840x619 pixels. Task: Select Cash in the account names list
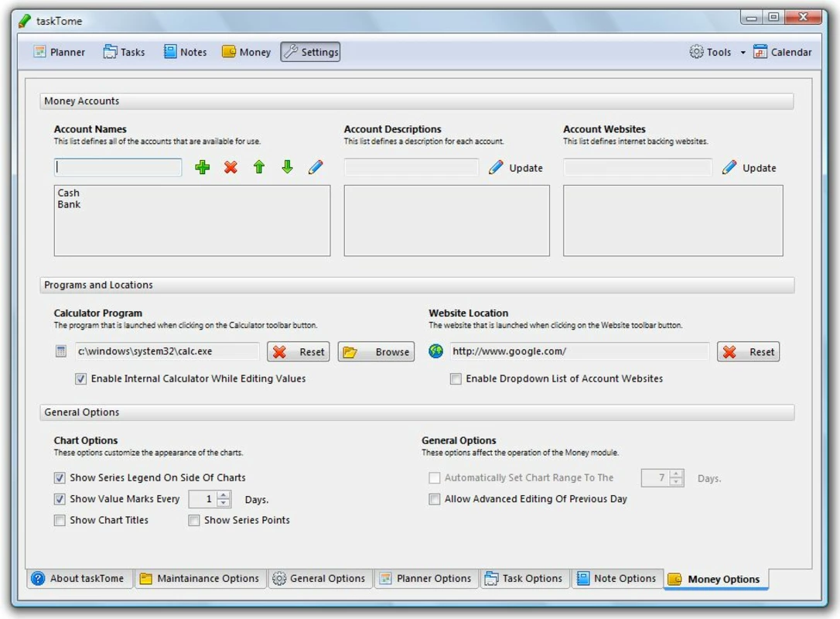point(69,193)
